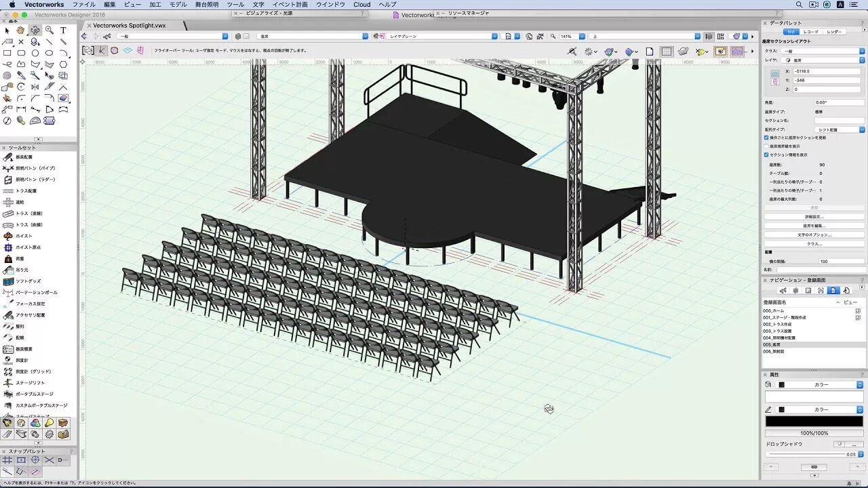Open the current view dropdown showing 上
Image resolution: width=868 pixels, height=488 pixels.
tap(644, 37)
